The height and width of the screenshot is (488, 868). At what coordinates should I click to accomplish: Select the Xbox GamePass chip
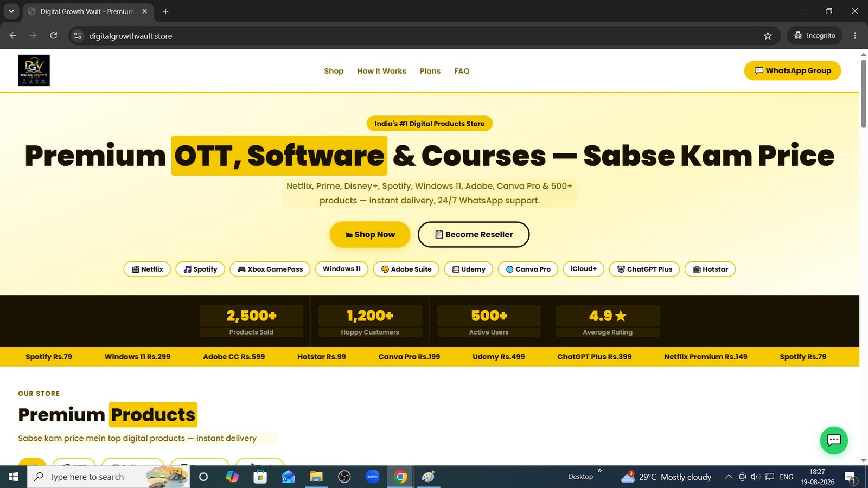270,269
